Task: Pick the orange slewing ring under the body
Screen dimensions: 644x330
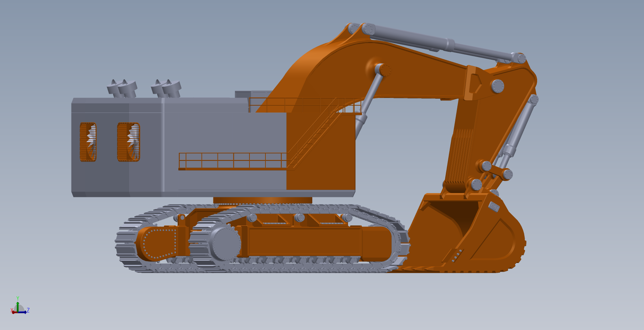Action: tap(262, 200)
